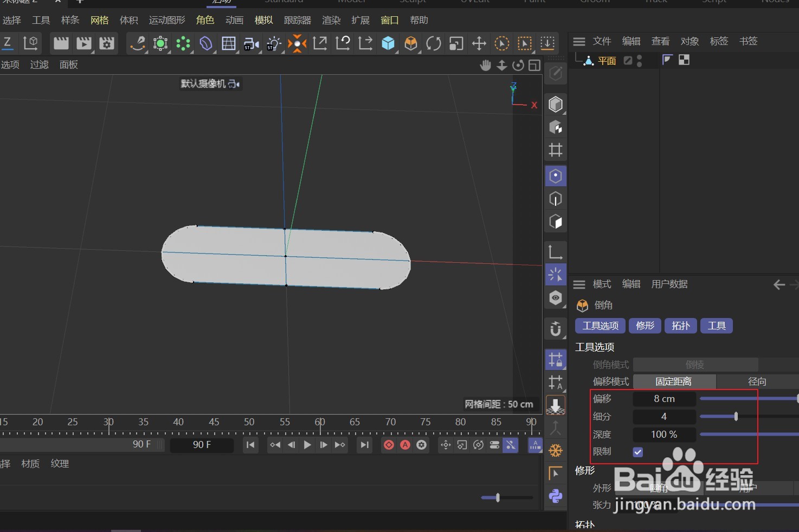The image size is (799, 532).
Task: Toggle the 平面 object visibility dots
Action: (x=640, y=61)
